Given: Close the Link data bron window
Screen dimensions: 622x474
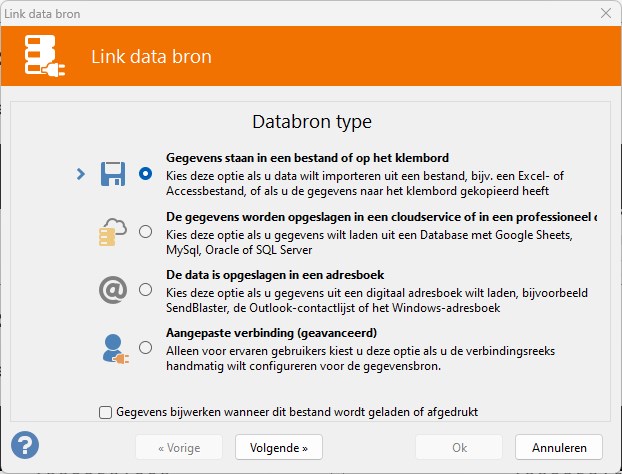Looking at the screenshot, I should pyautogui.click(x=606, y=13).
